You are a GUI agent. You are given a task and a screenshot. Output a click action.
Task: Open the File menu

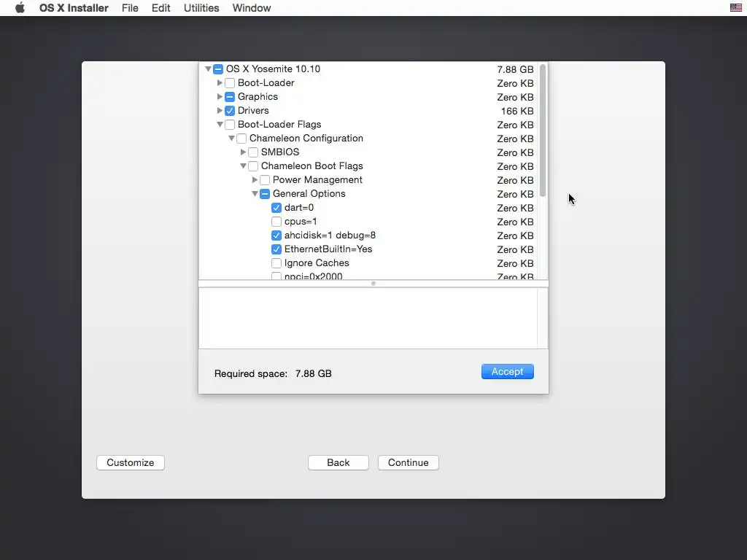pos(130,8)
